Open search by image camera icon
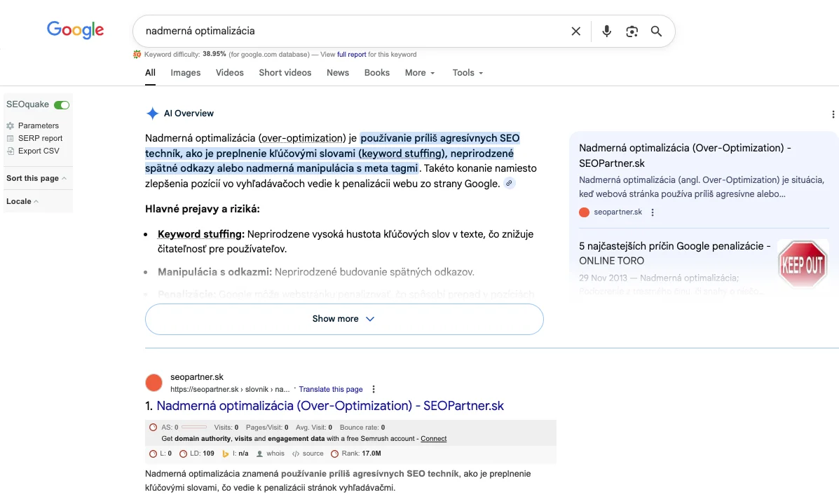 (632, 32)
